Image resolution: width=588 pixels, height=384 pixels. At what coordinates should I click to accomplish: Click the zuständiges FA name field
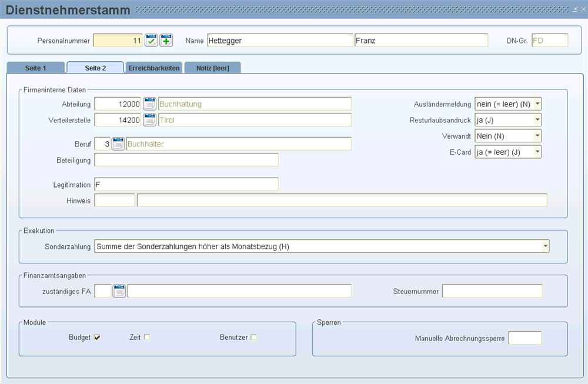click(239, 291)
